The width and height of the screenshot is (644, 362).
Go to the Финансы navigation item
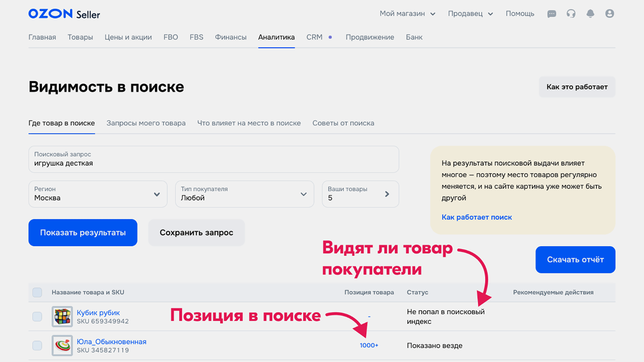(x=230, y=37)
